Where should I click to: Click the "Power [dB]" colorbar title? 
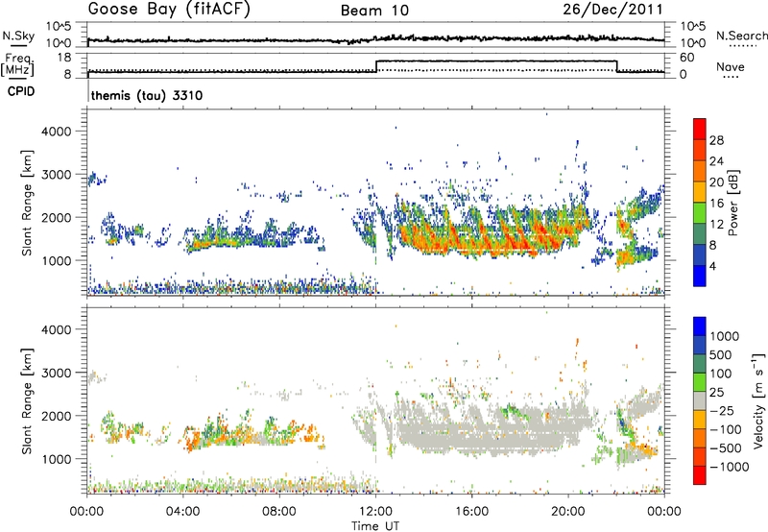pos(733,203)
